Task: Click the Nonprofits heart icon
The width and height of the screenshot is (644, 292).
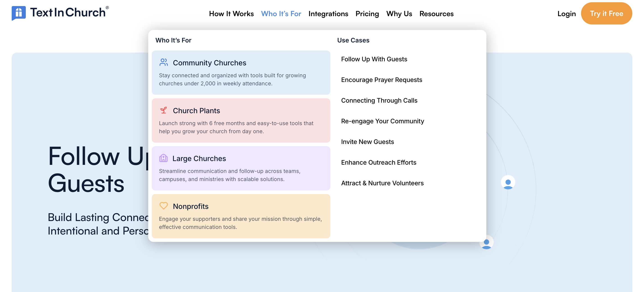Action: (163, 206)
